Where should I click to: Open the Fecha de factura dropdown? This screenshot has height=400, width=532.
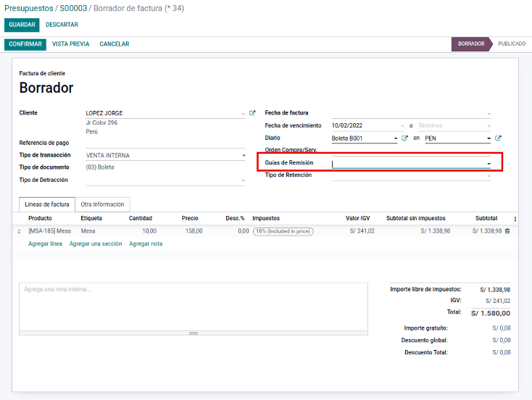[x=489, y=114]
